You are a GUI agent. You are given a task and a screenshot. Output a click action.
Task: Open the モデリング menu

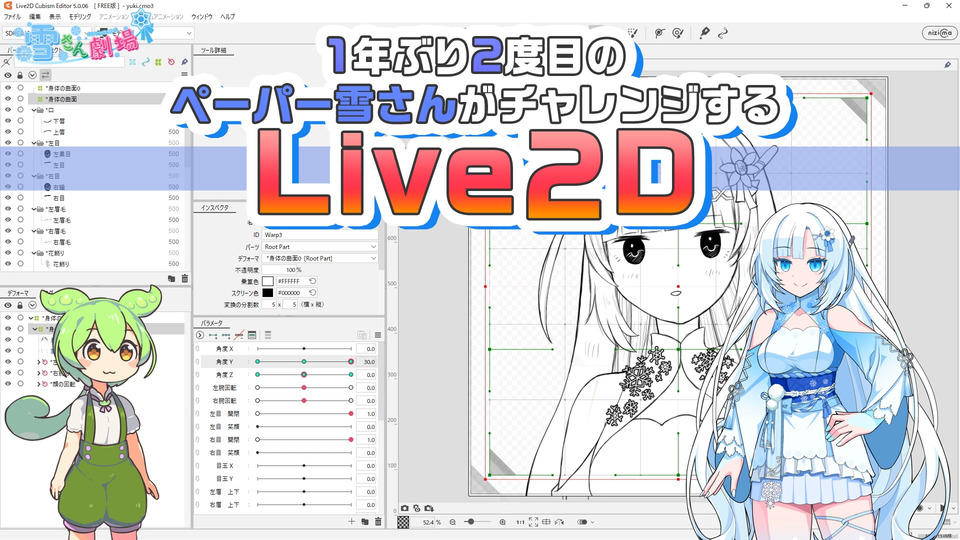click(80, 17)
